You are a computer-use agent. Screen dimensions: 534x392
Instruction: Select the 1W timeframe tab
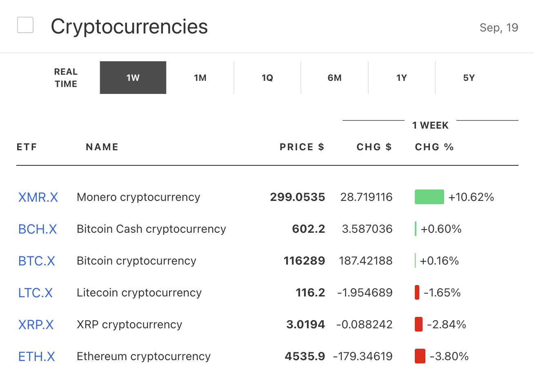click(133, 78)
